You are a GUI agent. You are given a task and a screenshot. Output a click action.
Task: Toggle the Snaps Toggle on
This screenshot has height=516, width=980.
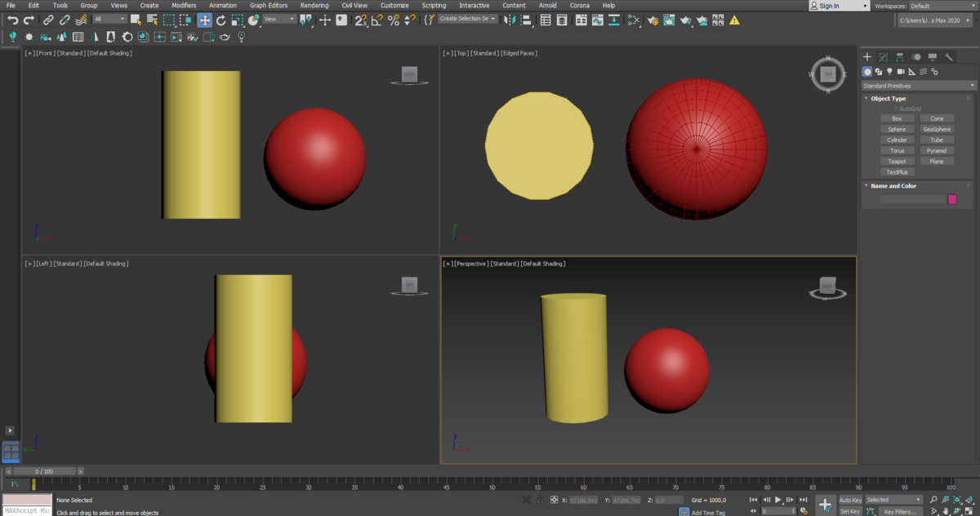pyautogui.click(x=359, y=20)
